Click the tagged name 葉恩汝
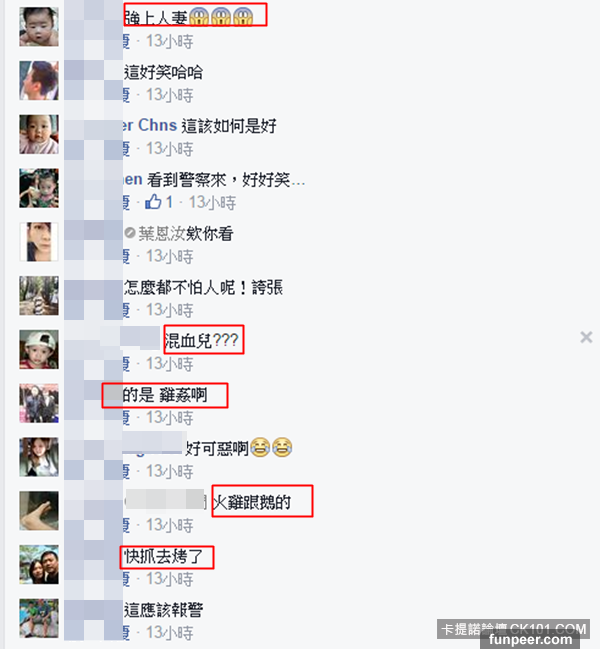The width and height of the screenshot is (600, 649). [161, 234]
